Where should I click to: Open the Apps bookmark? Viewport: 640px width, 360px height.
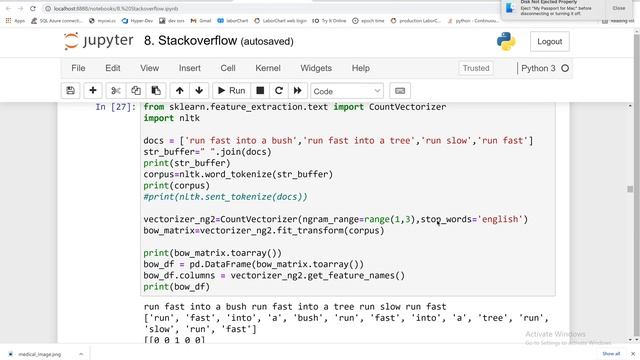(15, 20)
